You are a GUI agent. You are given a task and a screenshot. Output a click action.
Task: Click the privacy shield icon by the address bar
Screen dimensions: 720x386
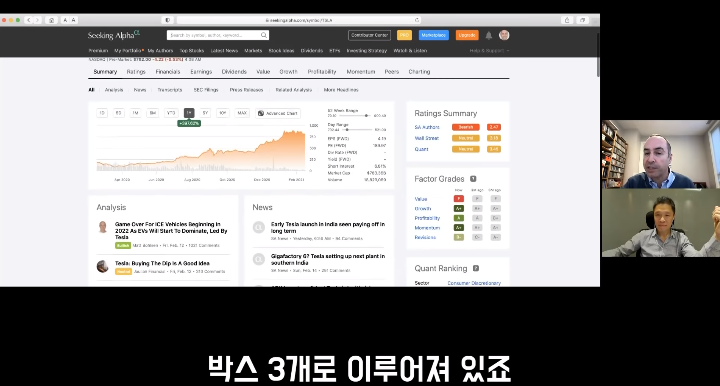(168, 20)
